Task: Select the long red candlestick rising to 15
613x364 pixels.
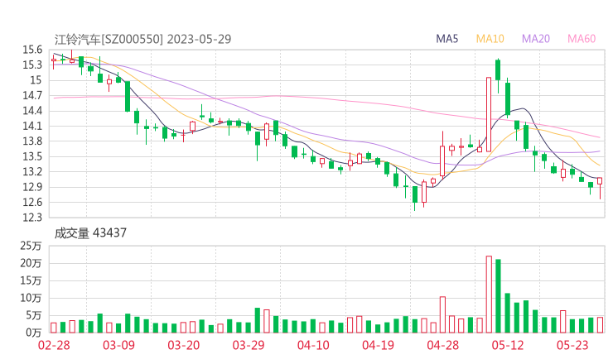Action: 489,114
